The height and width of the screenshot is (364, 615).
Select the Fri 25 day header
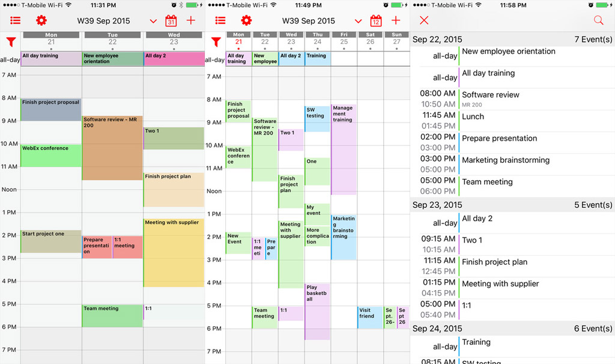click(344, 40)
